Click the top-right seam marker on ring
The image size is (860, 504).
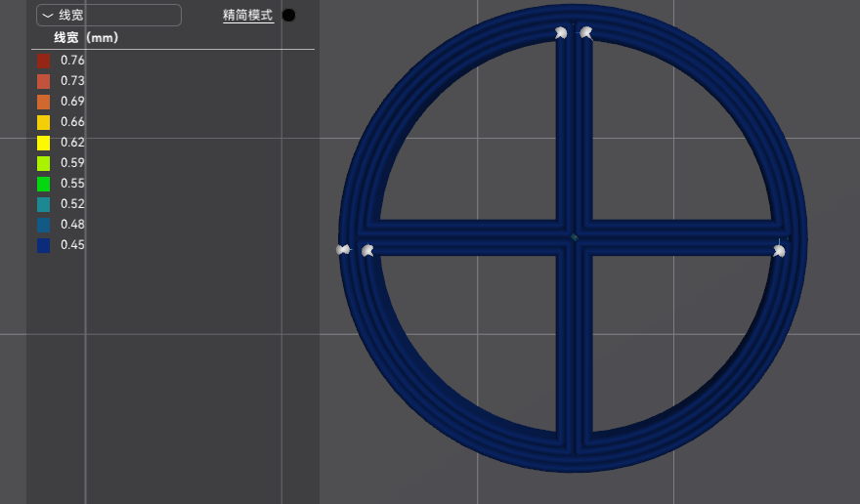(x=585, y=32)
